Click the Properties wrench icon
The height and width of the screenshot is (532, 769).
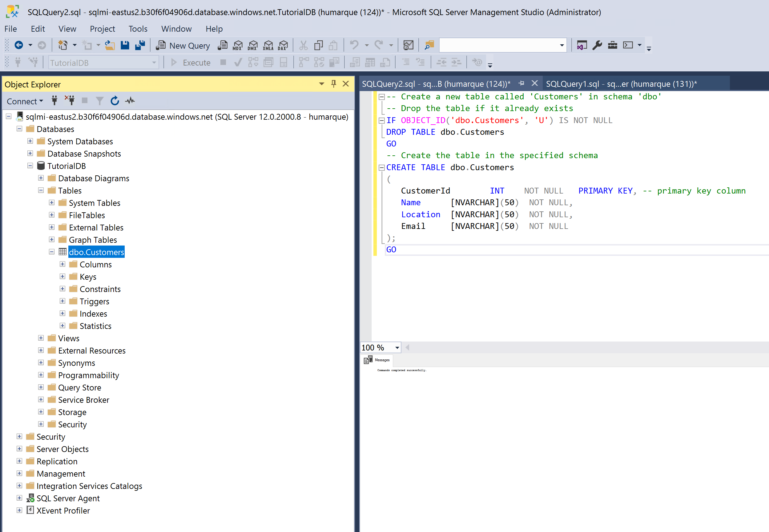[x=597, y=45]
